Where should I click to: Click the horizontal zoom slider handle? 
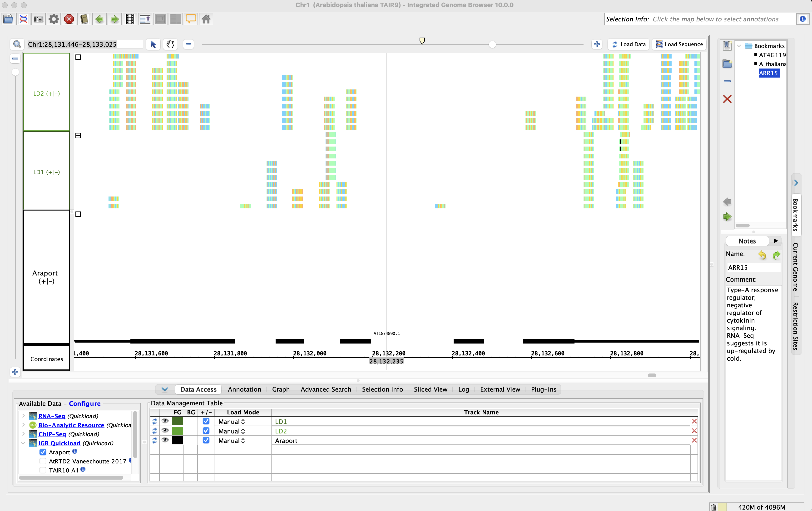[492, 44]
